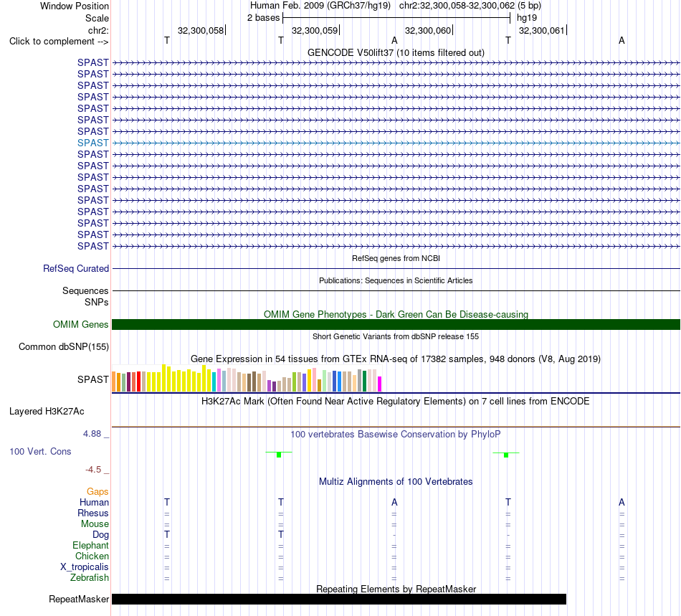Click the 'chr2:32,300,058-32,300,062 (5 bp)' range text
681x616 pixels.
tap(470, 6)
